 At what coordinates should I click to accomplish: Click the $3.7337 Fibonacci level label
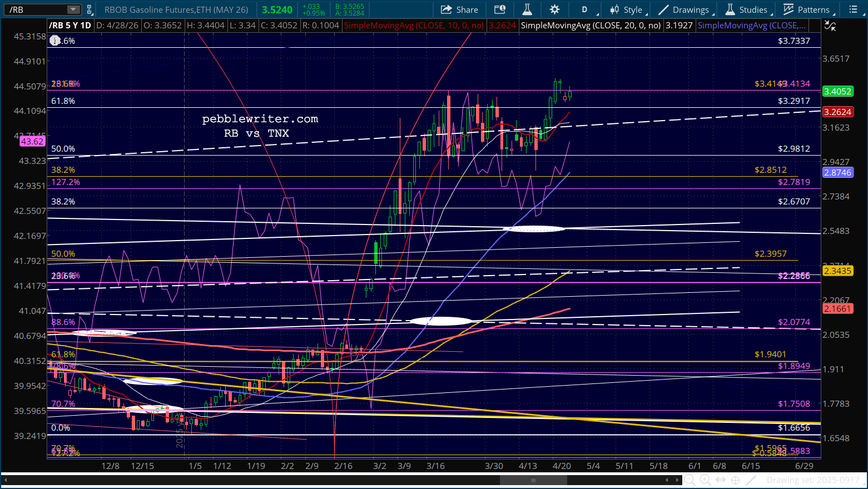click(x=794, y=41)
